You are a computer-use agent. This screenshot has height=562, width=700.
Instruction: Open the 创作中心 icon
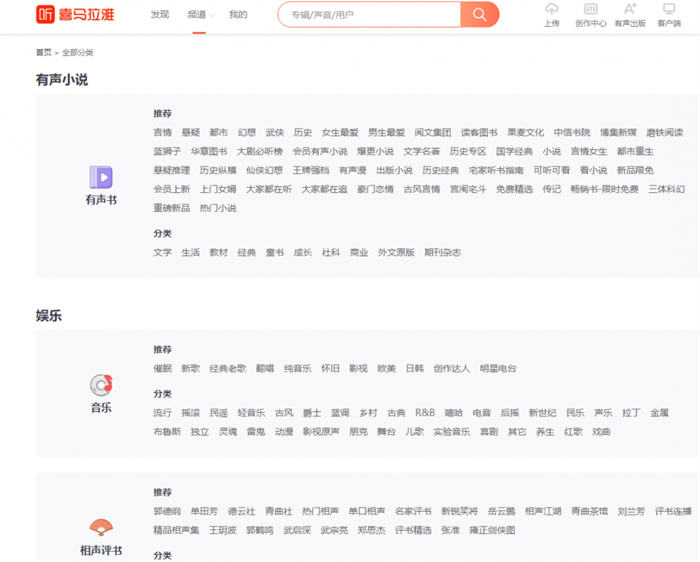(590, 10)
